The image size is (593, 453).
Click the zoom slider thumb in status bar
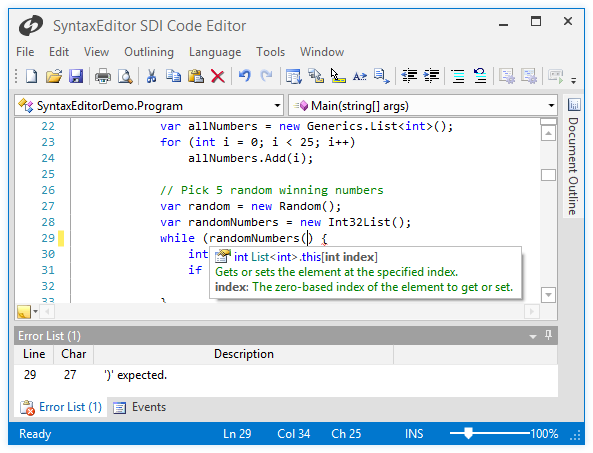468,433
